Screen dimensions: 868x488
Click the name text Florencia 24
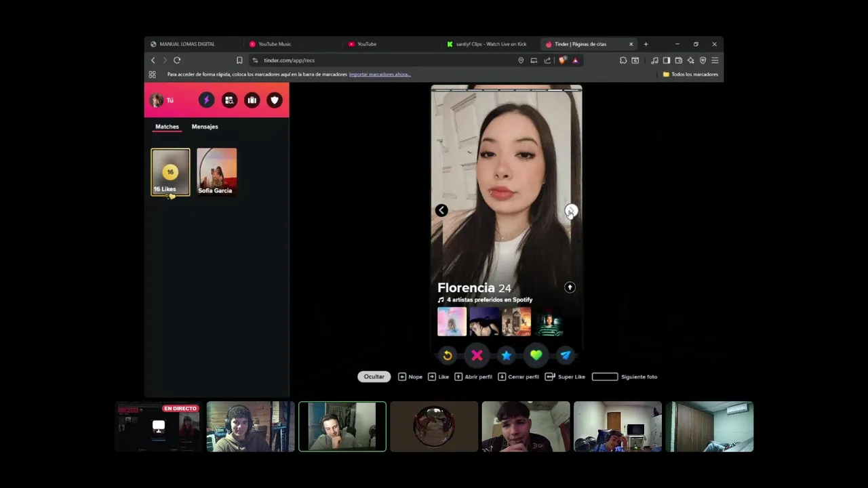pyautogui.click(x=474, y=288)
